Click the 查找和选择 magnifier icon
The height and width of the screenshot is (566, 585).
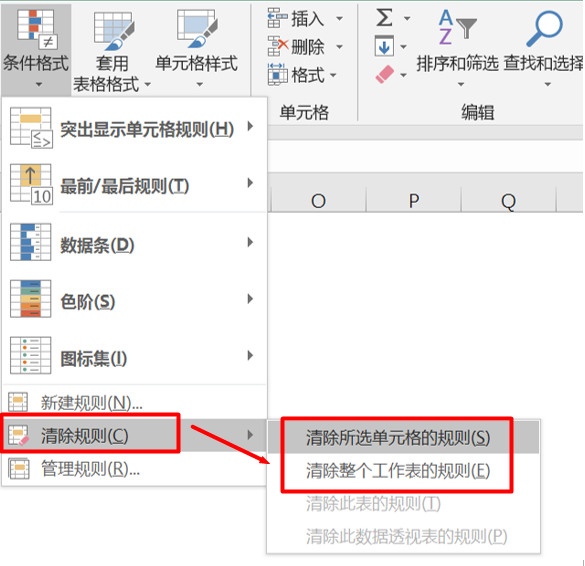coord(544,28)
